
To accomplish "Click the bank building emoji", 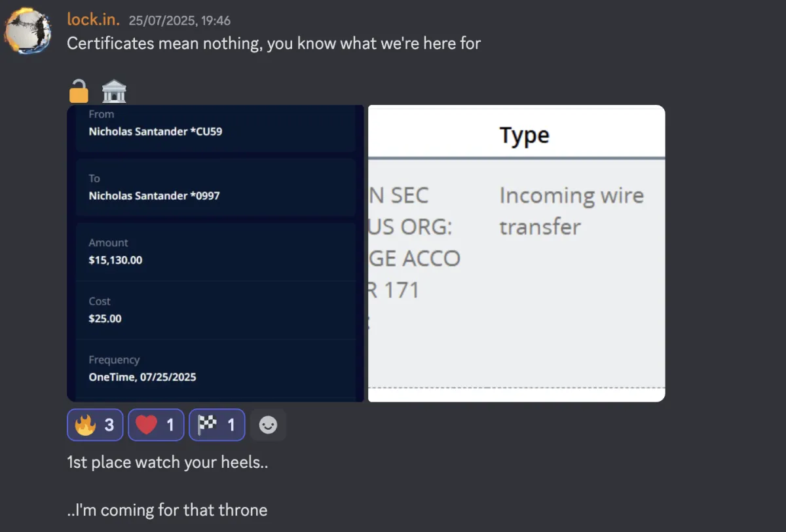I will [x=114, y=91].
